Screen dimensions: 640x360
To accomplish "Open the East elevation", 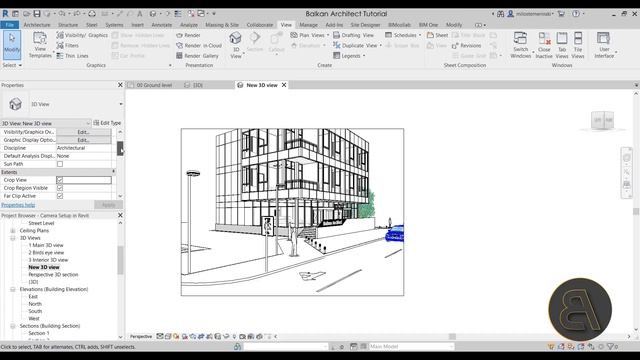I will pos(33,297).
